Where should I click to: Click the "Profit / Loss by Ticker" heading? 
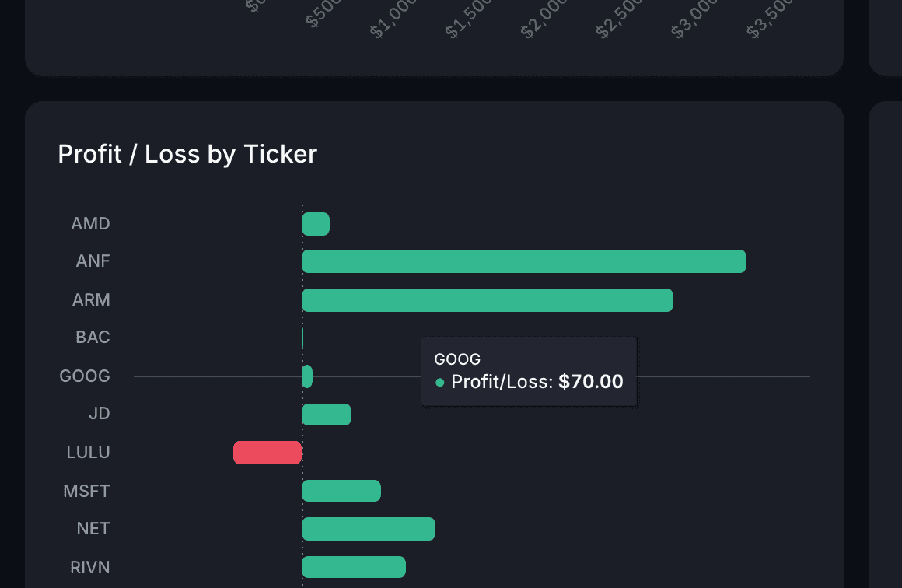point(187,154)
